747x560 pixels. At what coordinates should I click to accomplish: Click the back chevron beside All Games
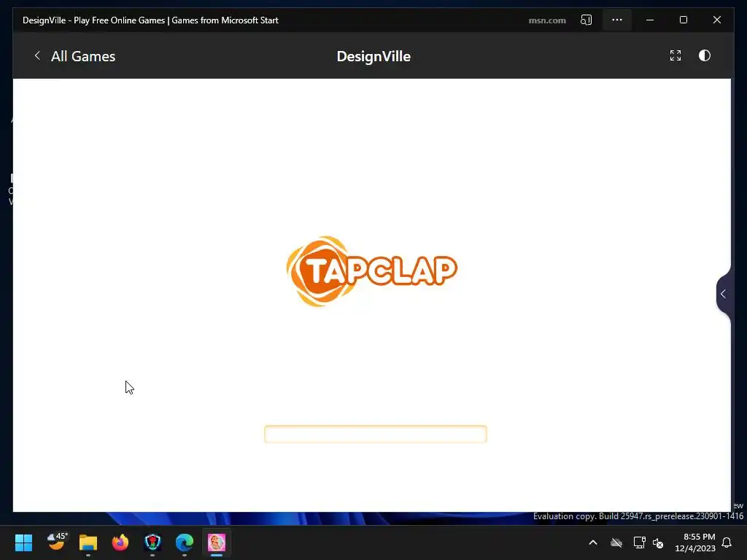pyautogui.click(x=37, y=55)
